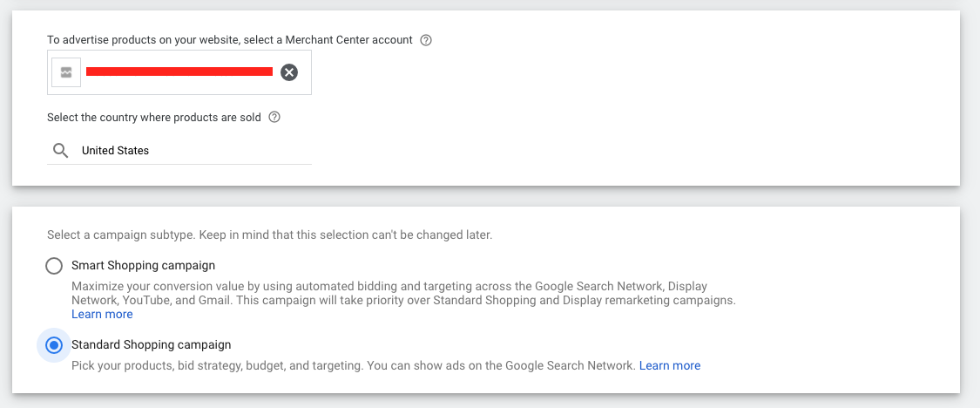Click the Merchant Center account thumbnail icon
The width and height of the screenshot is (980, 408).
pos(66,72)
